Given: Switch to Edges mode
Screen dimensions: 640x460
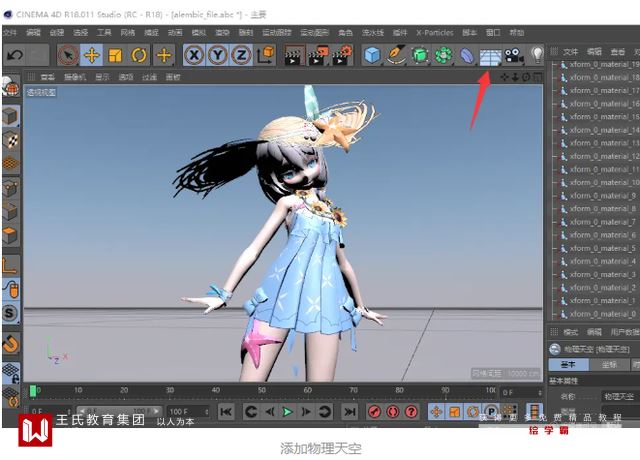Looking at the screenshot, I should tap(11, 211).
